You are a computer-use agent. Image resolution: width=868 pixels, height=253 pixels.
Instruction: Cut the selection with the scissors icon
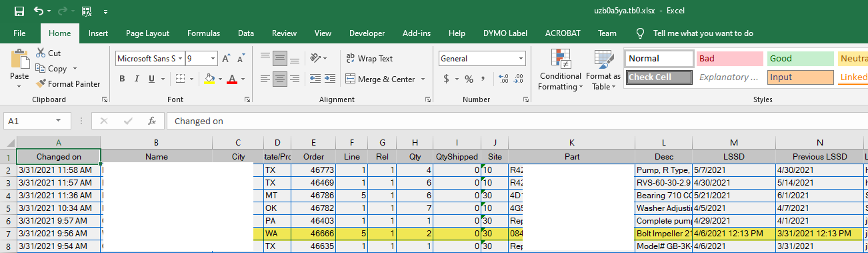(x=48, y=53)
